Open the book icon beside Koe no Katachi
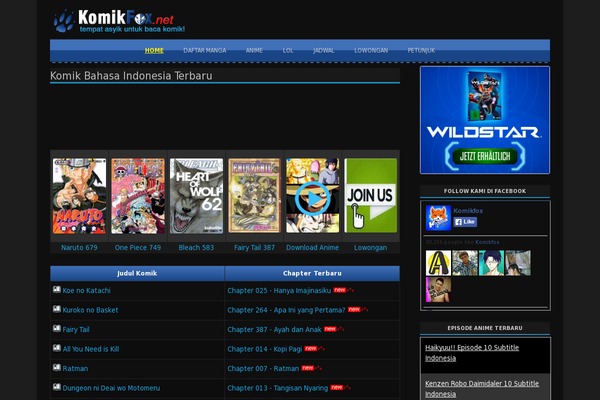600x400 pixels. [x=57, y=290]
